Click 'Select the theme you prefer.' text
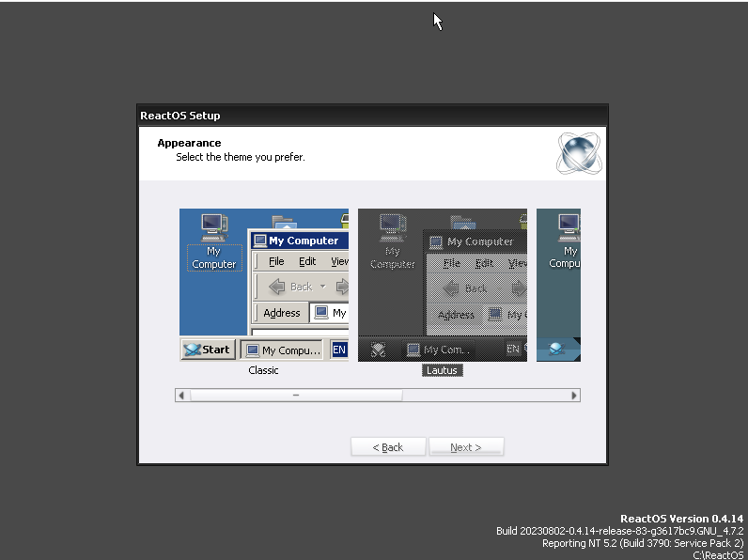 click(x=241, y=157)
